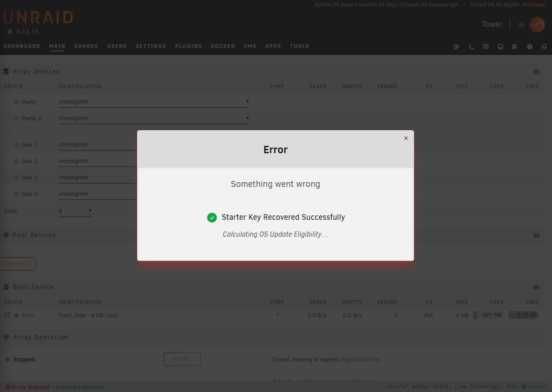Open the system log icon
The height and width of the screenshot is (392, 552).
514,46
